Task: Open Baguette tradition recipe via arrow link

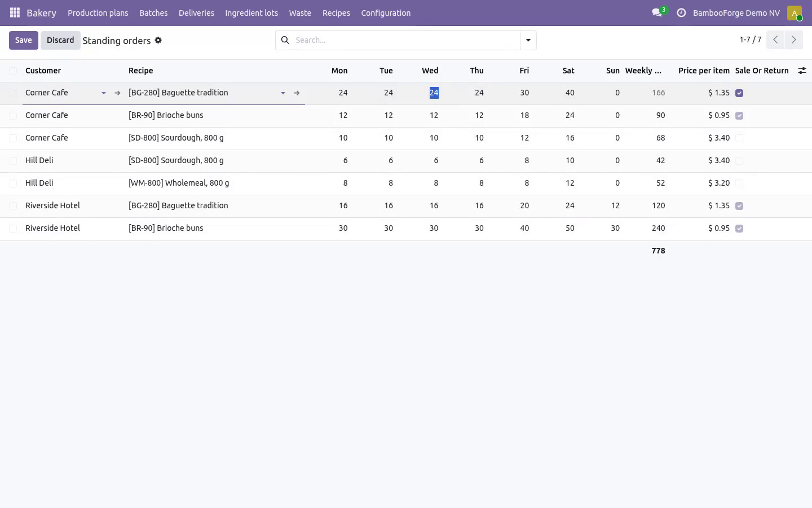Action: (x=297, y=93)
